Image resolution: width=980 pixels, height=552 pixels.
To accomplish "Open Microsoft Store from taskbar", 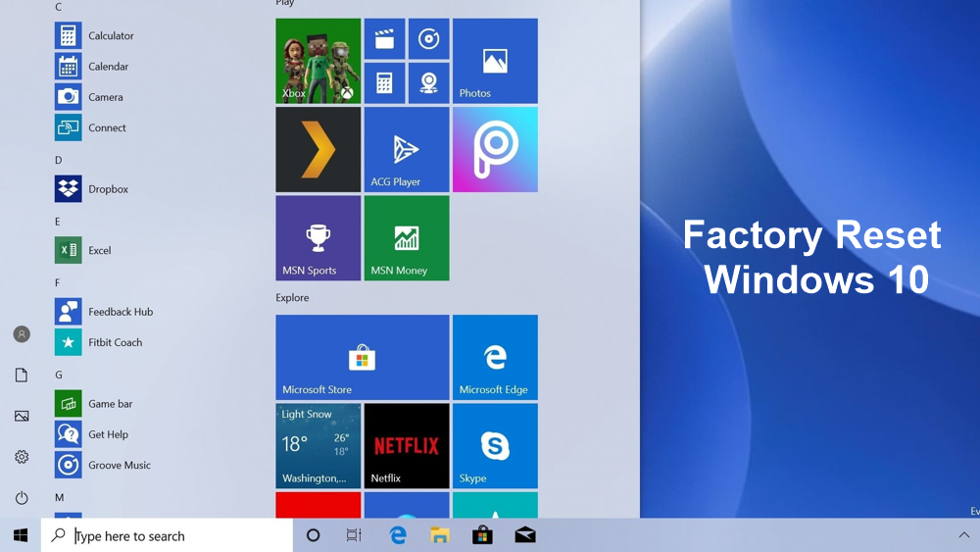I will [482, 535].
